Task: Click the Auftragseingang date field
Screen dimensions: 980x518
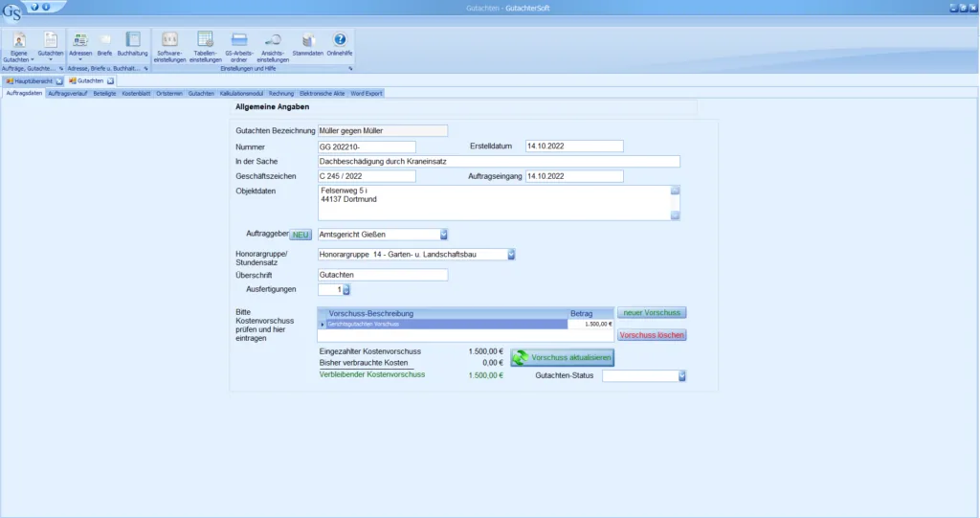Action: pyautogui.click(x=574, y=176)
